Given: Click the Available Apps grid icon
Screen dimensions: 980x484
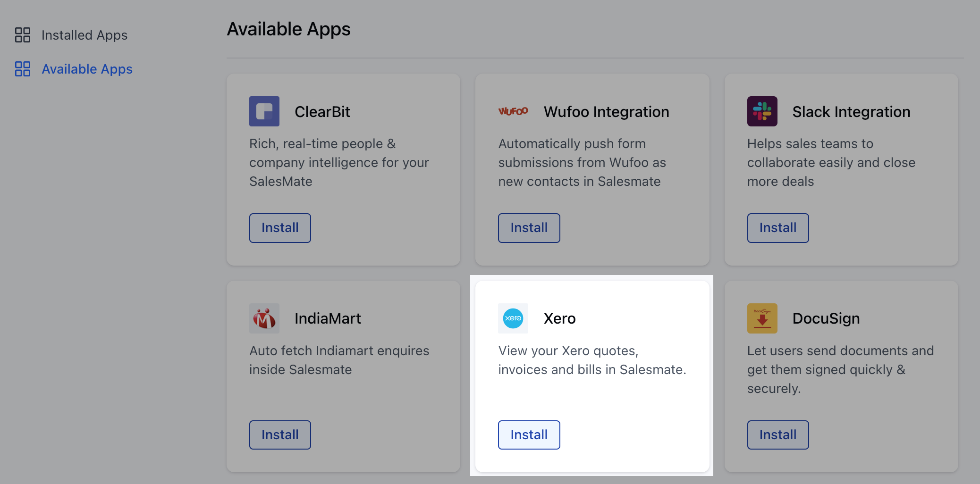Looking at the screenshot, I should click(23, 69).
